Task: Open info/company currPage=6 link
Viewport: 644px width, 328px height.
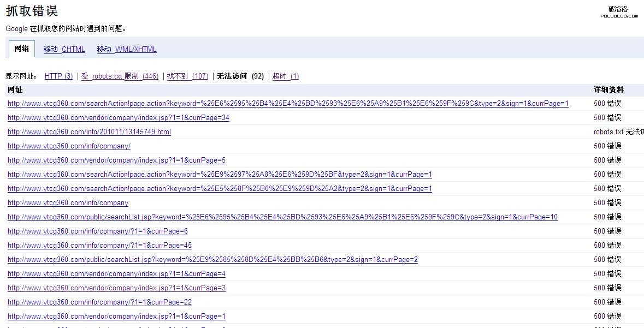Action: click(97, 231)
